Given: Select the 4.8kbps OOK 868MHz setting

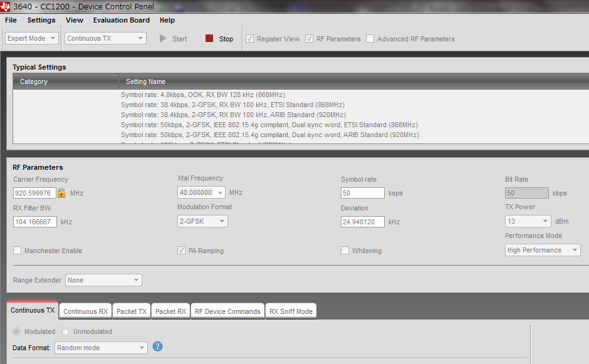Looking at the screenshot, I should [203, 95].
